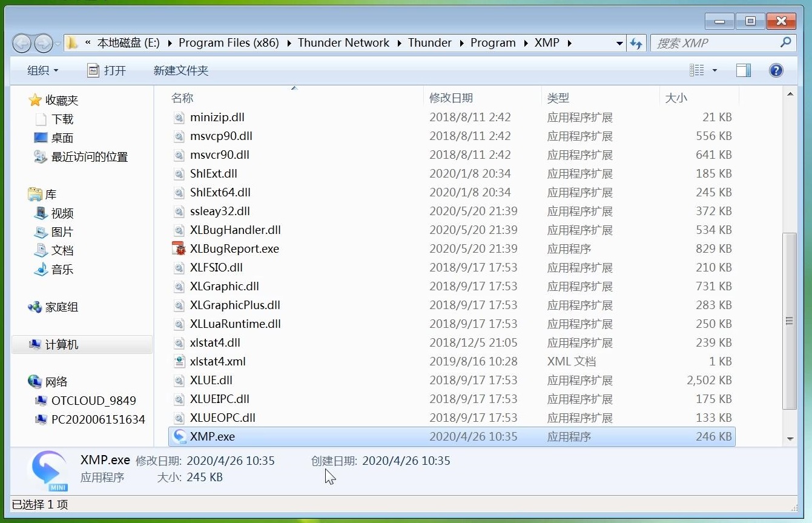Click the Program Files (x86) breadcrumb
This screenshot has width=812, height=523.
(x=229, y=43)
